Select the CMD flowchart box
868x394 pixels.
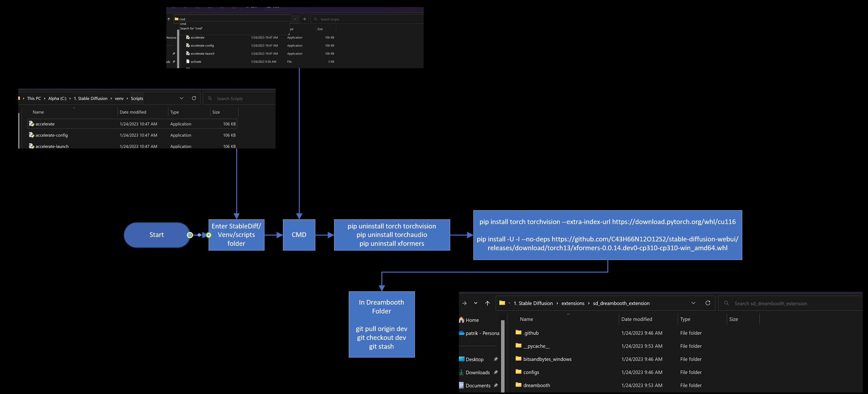[299, 235]
